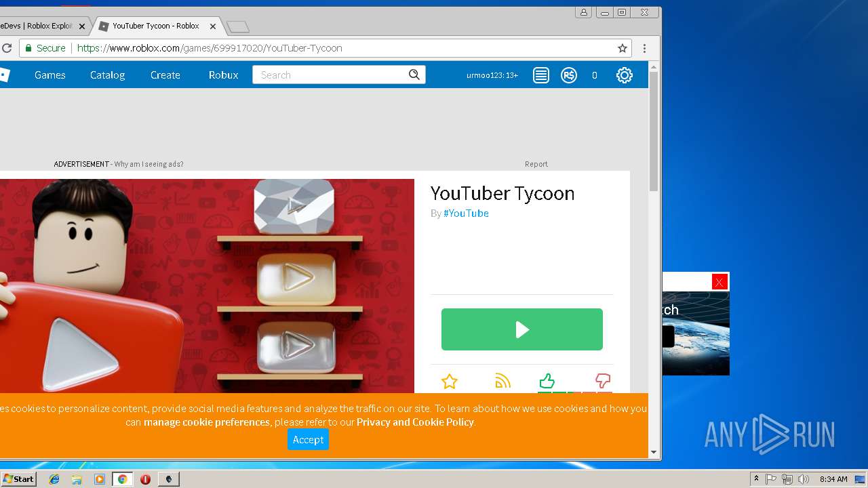Click the Secure site info padlock
This screenshot has width=868, height=488.
coord(45,48)
